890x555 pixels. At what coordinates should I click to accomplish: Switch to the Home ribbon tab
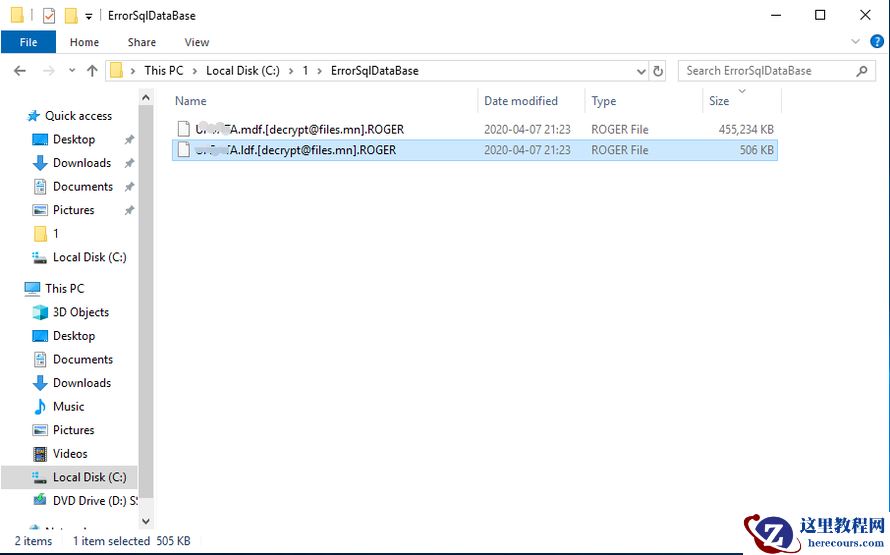[84, 42]
